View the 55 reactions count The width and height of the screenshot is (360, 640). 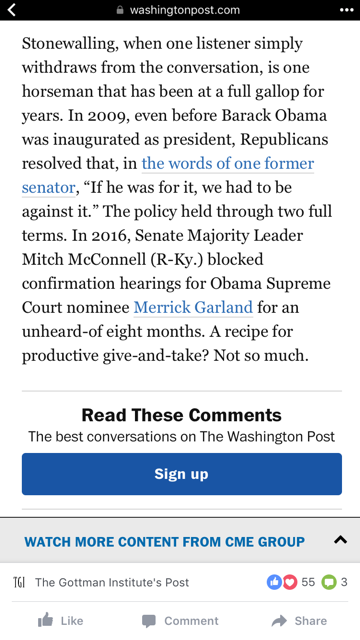[x=308, y=582]
